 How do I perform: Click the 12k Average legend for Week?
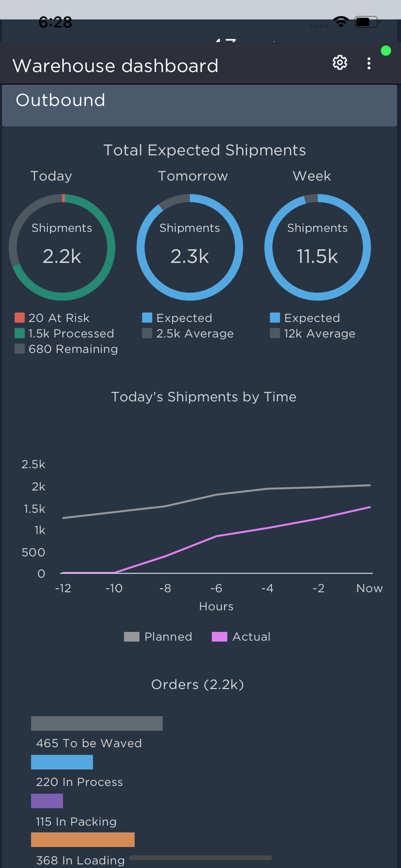click(x=312, y=333)
